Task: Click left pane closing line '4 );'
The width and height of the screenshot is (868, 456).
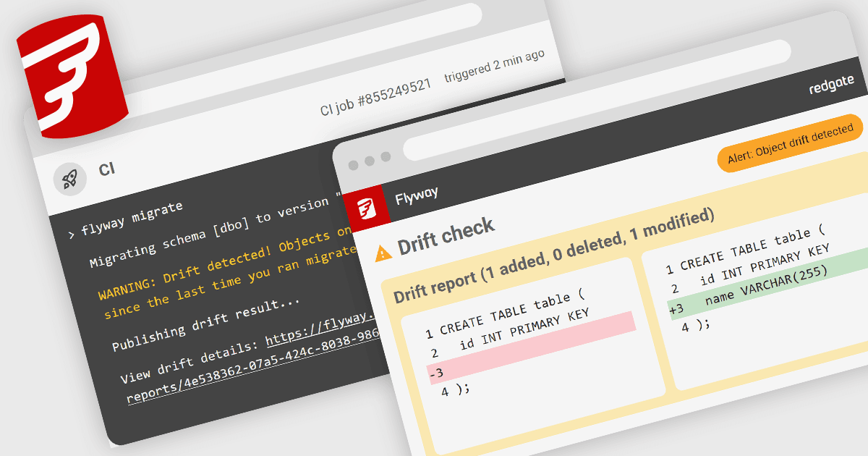Action: (456, 391)
